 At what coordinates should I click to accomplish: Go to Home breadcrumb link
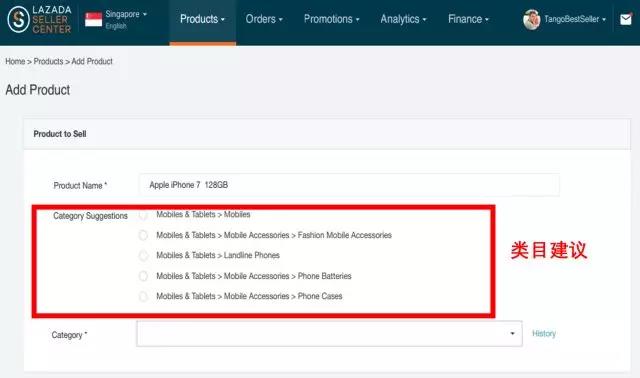15,61
